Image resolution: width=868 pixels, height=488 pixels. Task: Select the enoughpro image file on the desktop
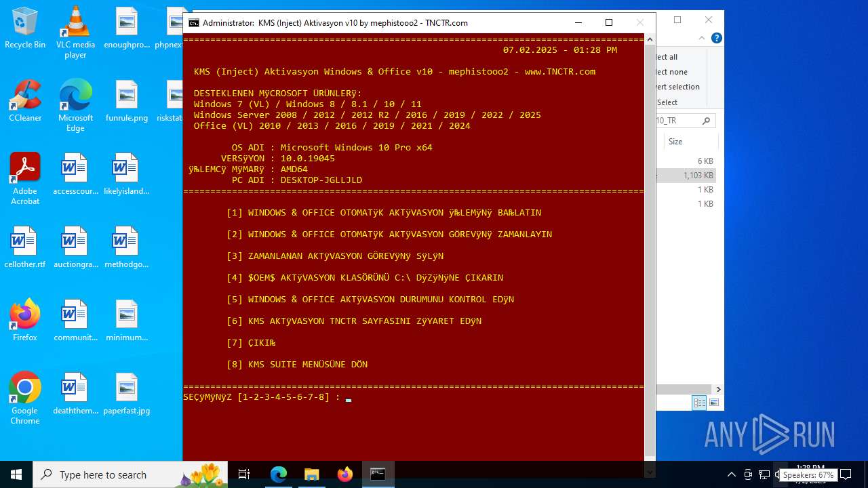point(126,28)
